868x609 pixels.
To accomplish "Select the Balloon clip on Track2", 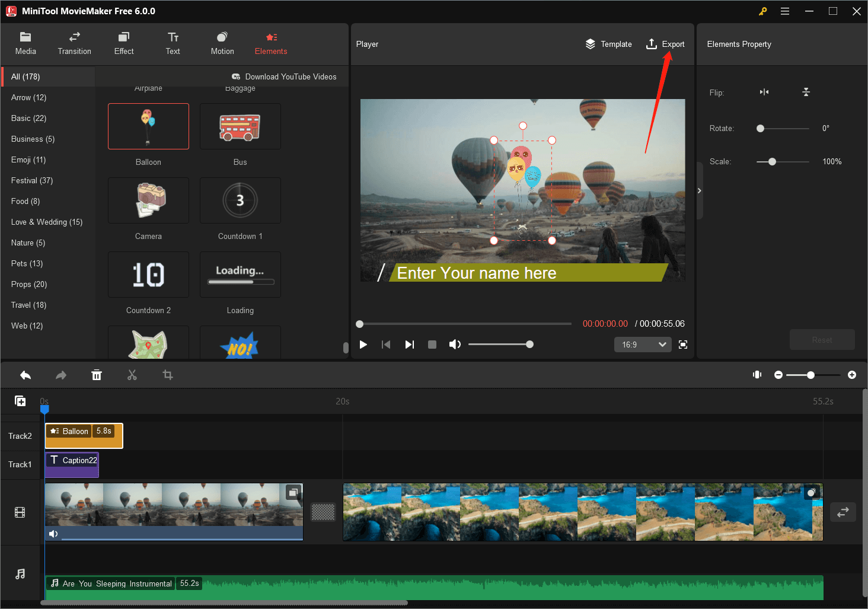I will coord(84,436).
